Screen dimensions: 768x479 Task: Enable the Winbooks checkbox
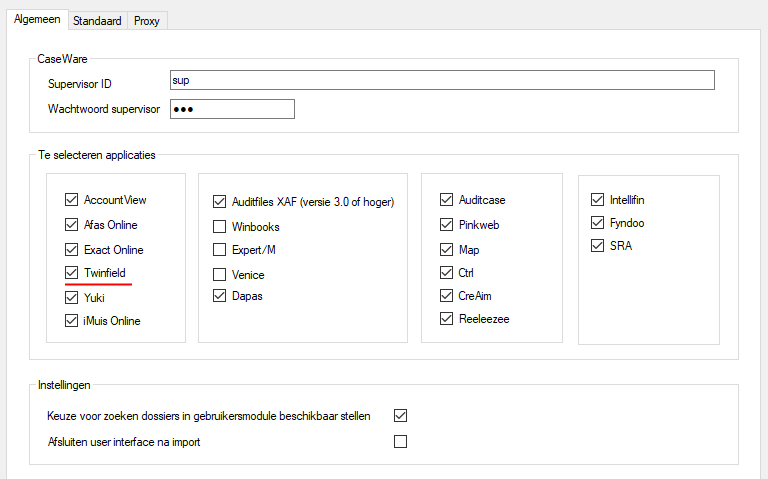[x=219, y=226]
